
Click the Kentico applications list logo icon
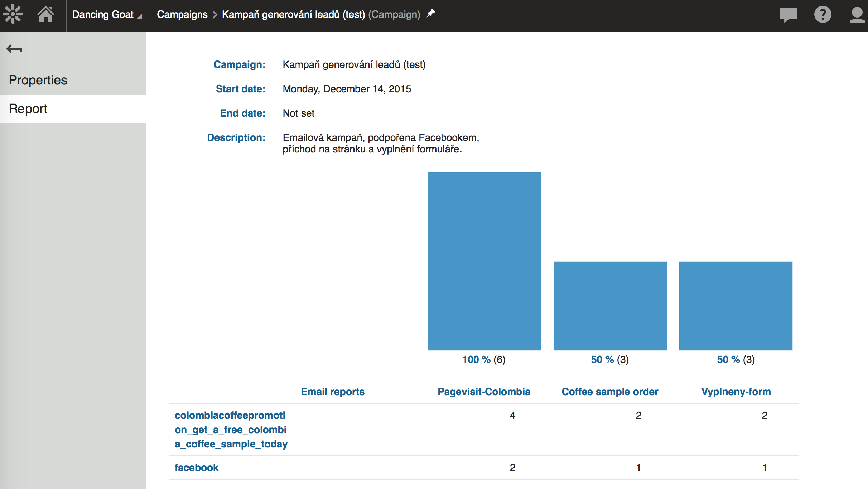13,14
